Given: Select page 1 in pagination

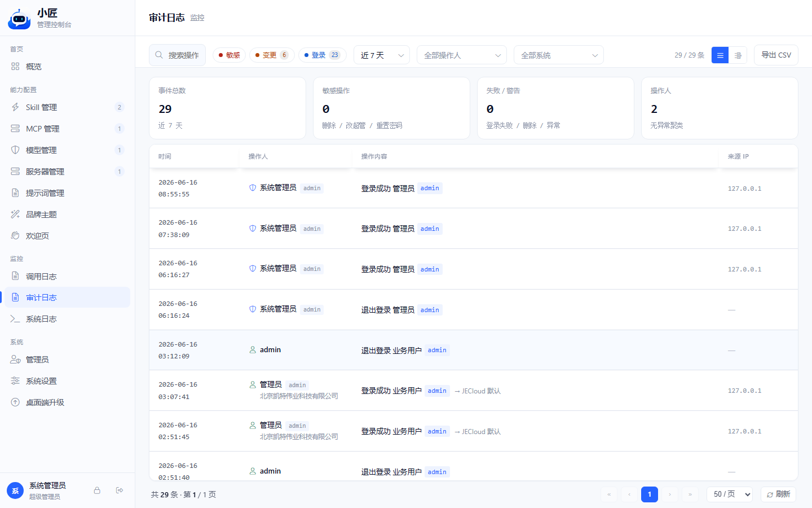Looking at the screenshot, I should pyautogui.click(x=650, y=494).
